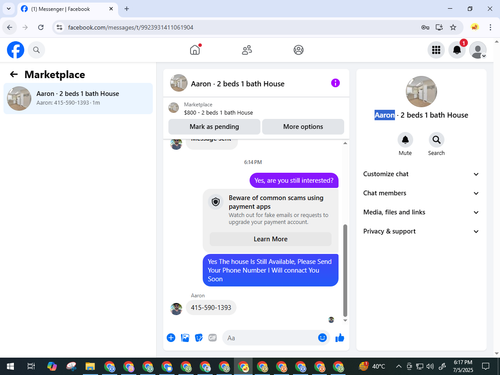Click the More options button
This screenshot has width=500, height=375.
[x=303, y=127]
